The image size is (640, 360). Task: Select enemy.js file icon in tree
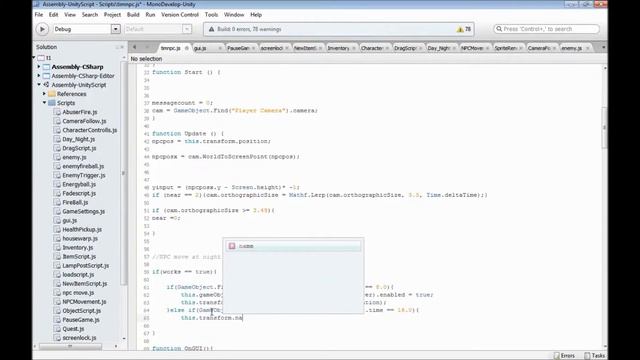[57, 157]
